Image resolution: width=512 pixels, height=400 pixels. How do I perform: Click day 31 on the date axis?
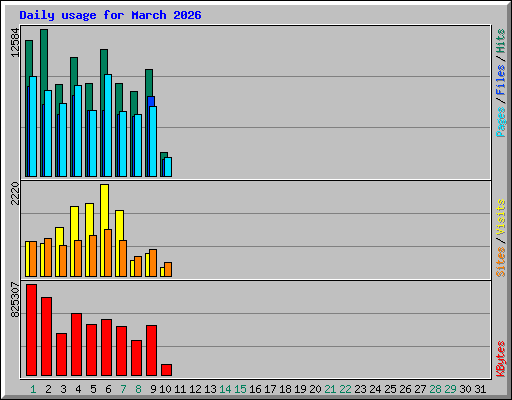tap(480, 389)
